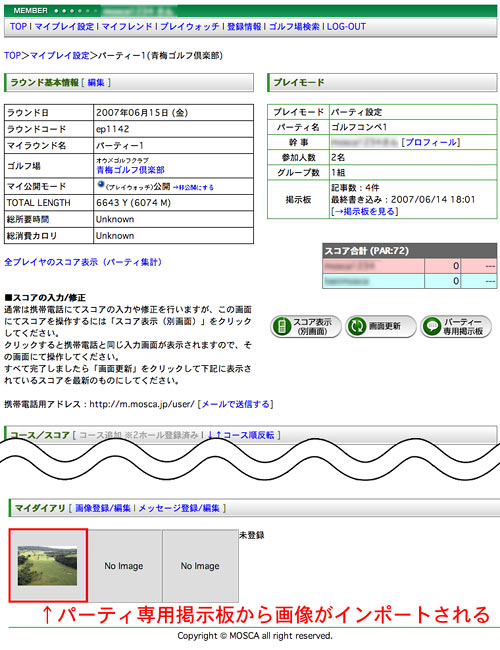500x650 pixels.
Task: Select the golf course photo thumbnail
Action: pos(47,565)
